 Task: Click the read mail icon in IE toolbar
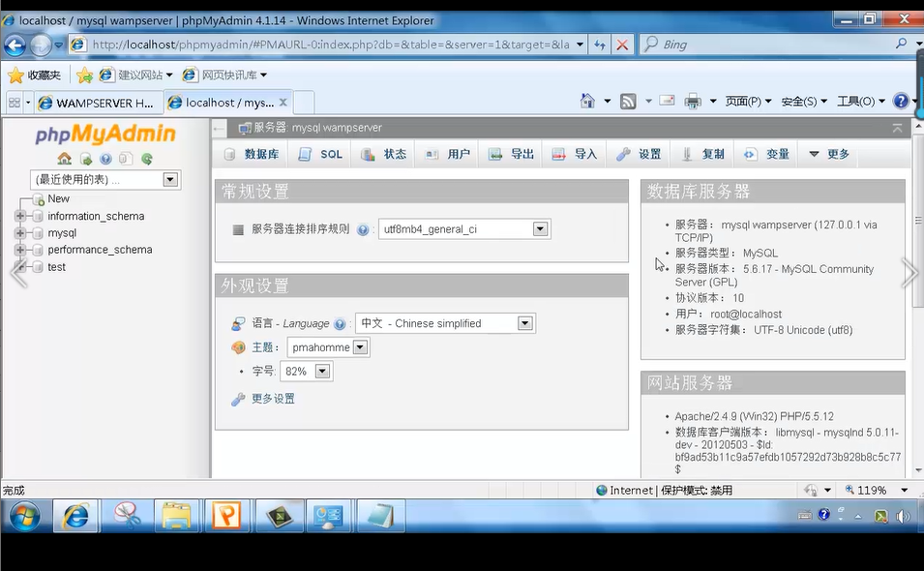point(667,101)
